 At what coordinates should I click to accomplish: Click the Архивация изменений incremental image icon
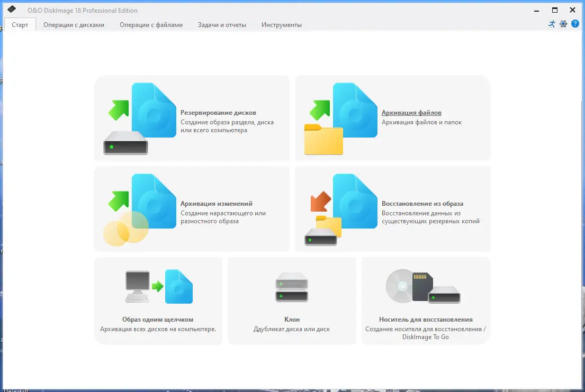[x=140, y=209]
